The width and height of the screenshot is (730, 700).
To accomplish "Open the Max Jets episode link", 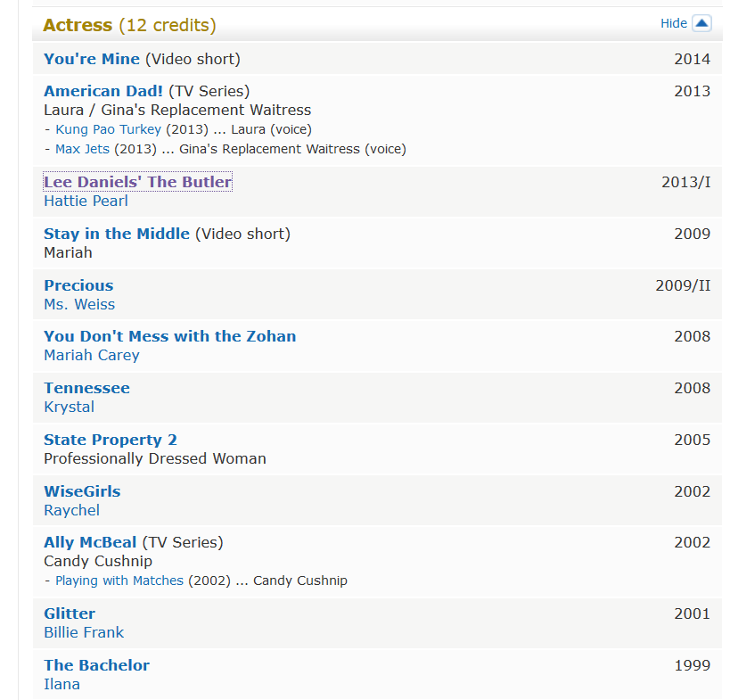I will coord(82,149).
